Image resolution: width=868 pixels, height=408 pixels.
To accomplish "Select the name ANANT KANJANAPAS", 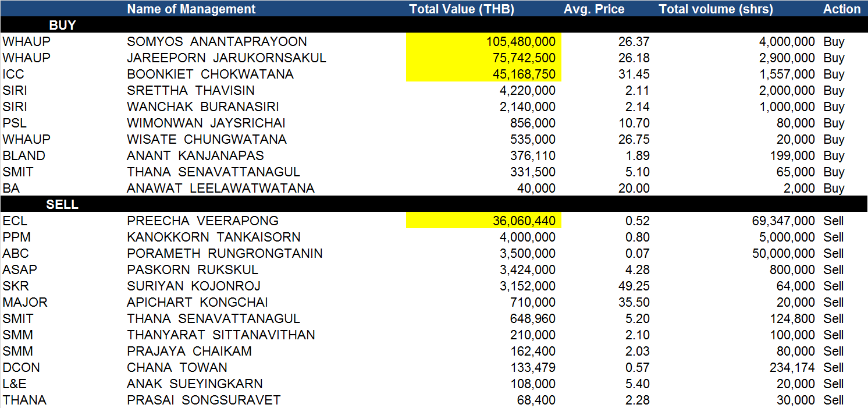I will (x=195, y=155).
